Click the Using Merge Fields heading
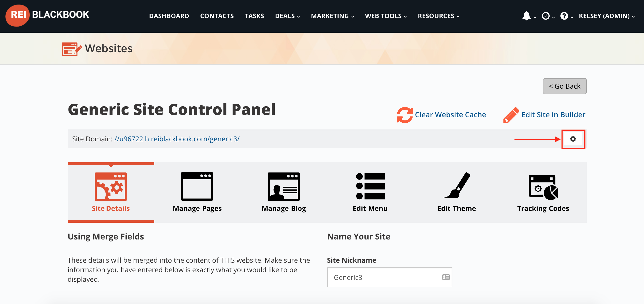The image size is (644, 304). 106,236
